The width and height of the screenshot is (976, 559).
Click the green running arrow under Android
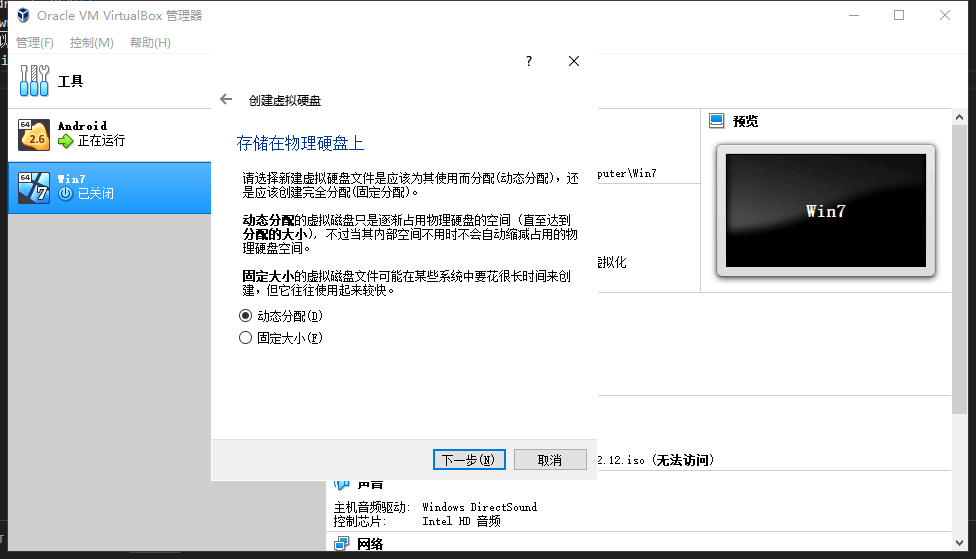click(66, 141)
